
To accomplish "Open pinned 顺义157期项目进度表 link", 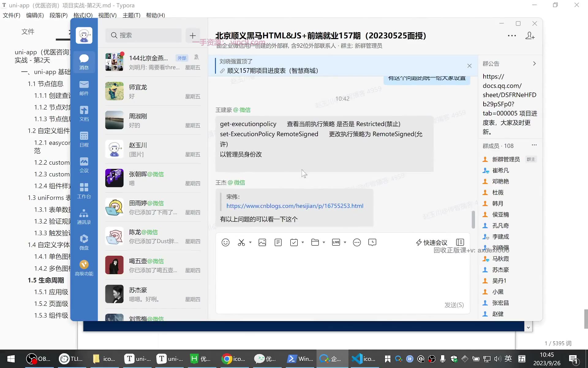I will tap(273, 71).
